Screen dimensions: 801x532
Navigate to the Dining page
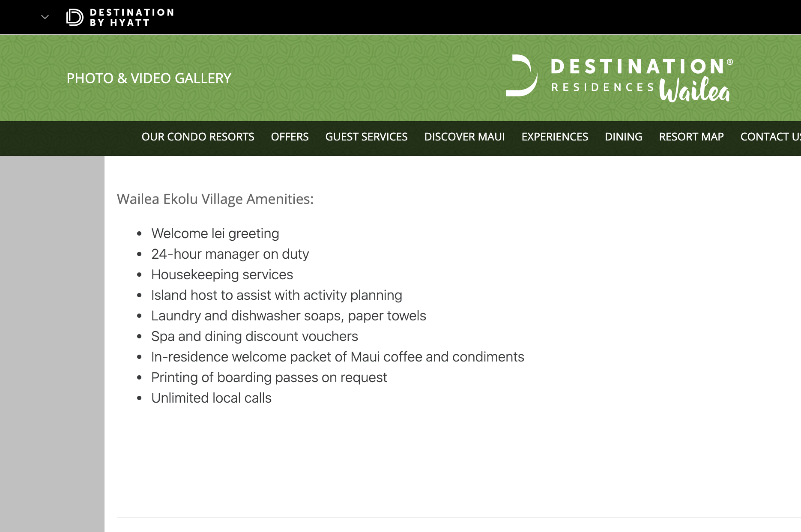623,137
